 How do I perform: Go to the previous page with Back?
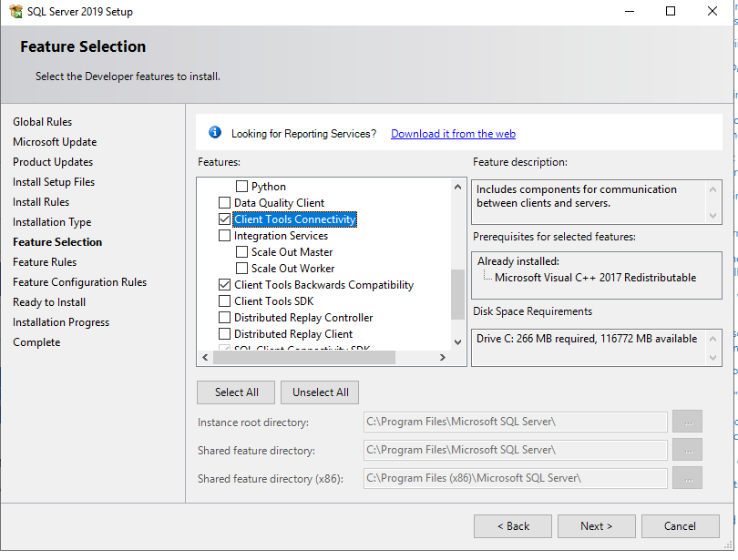(513, 526)
